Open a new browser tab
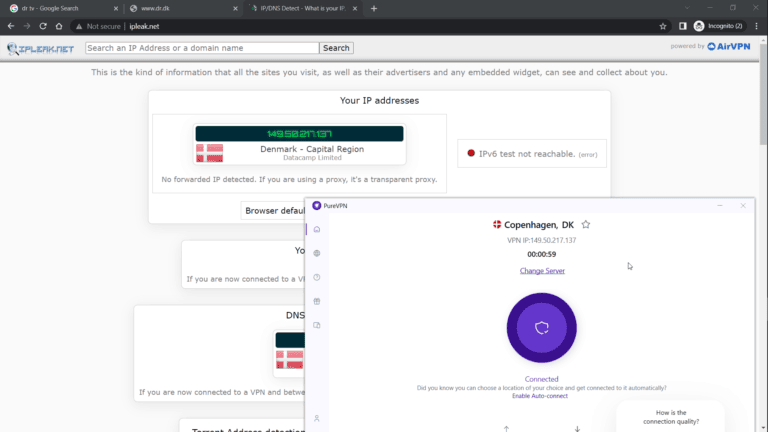This screenshot has width=768, height=432. [374, 8]
